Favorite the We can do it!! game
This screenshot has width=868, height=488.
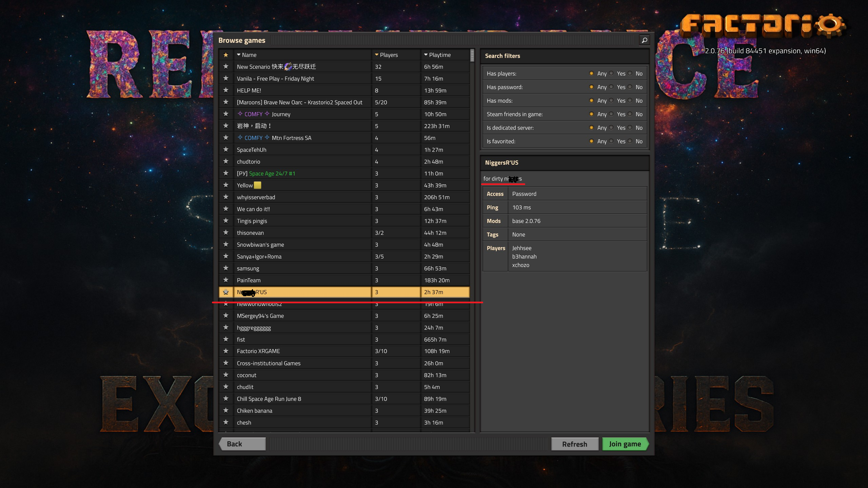pos(226,209)
